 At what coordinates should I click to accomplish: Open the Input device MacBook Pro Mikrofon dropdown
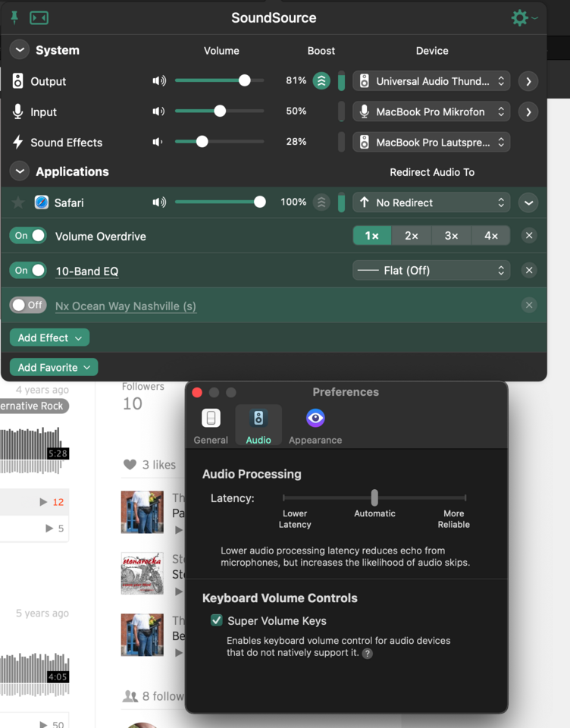click(431, 112)
